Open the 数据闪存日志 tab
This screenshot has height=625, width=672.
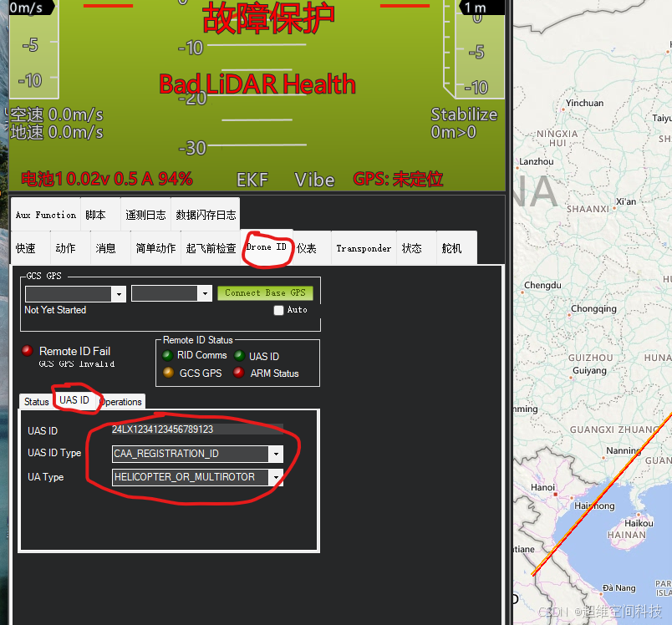(x=206, y=214)
